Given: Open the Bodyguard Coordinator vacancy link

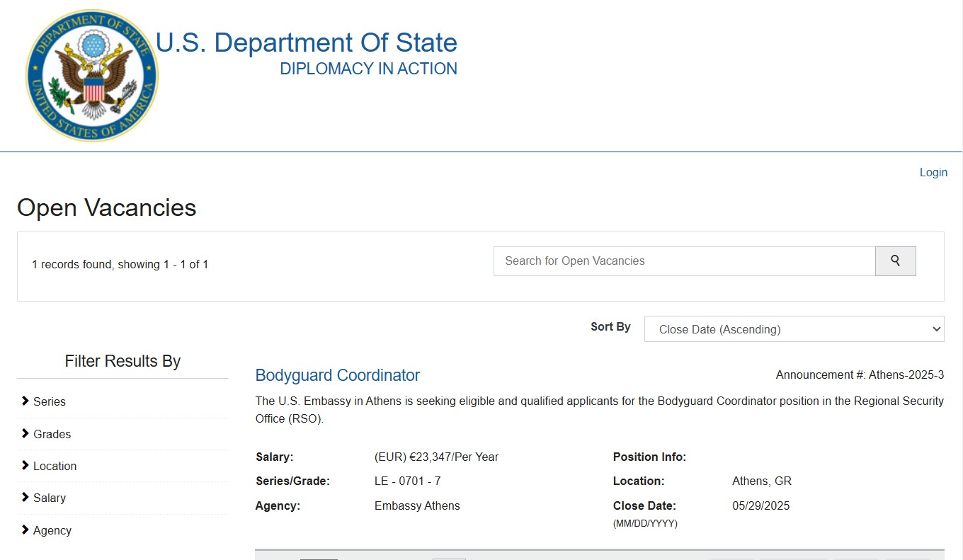Looking at the screenshot, I should pos(338,375).
